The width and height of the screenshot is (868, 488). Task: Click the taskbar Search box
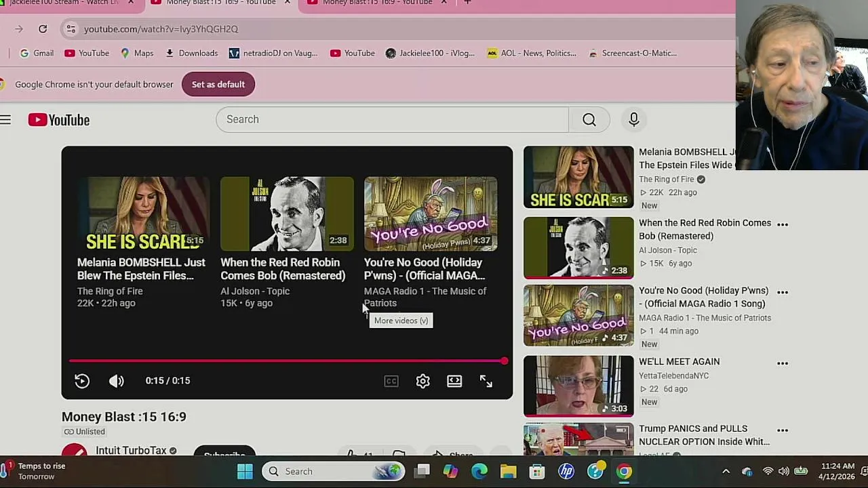(x=333, y=472)
